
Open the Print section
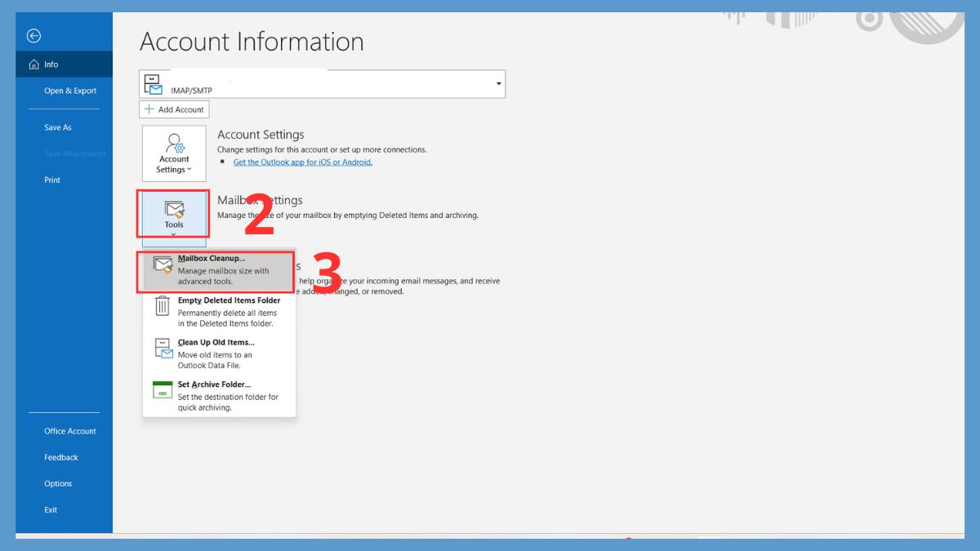pos(51,180)
